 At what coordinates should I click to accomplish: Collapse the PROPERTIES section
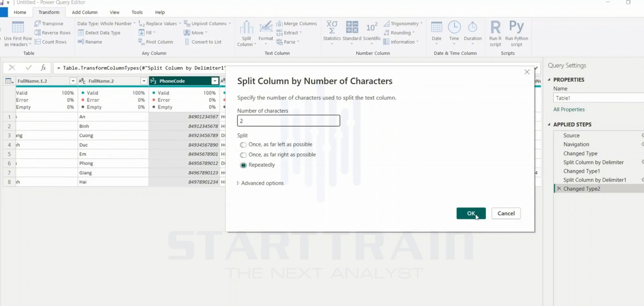[x=549, y=80]
